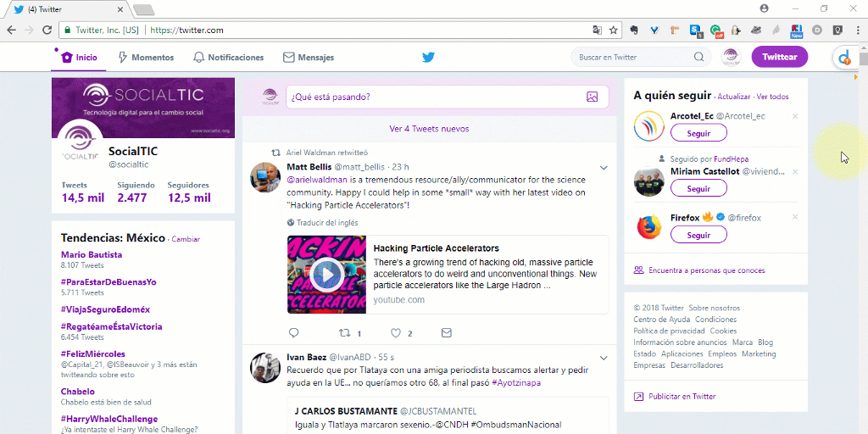Viewport: 868px width, 434px height.
Task: Click Actualizar in A quién seguir
Action: tap(734, 97)
